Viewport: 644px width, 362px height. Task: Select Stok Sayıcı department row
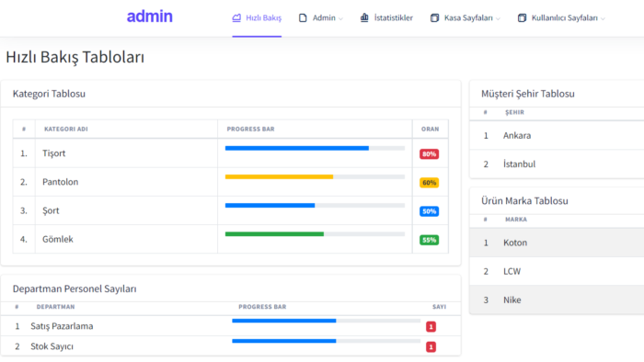(230, 346)
